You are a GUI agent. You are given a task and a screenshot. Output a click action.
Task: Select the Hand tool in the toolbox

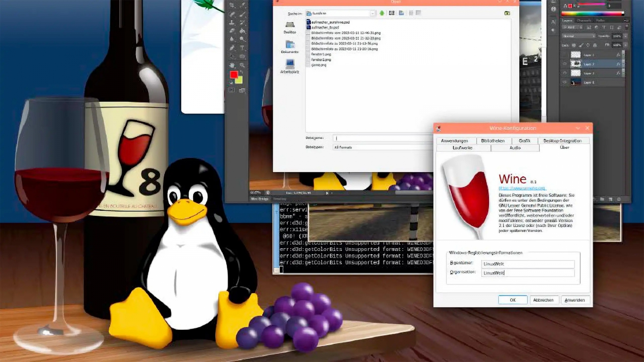232,65
